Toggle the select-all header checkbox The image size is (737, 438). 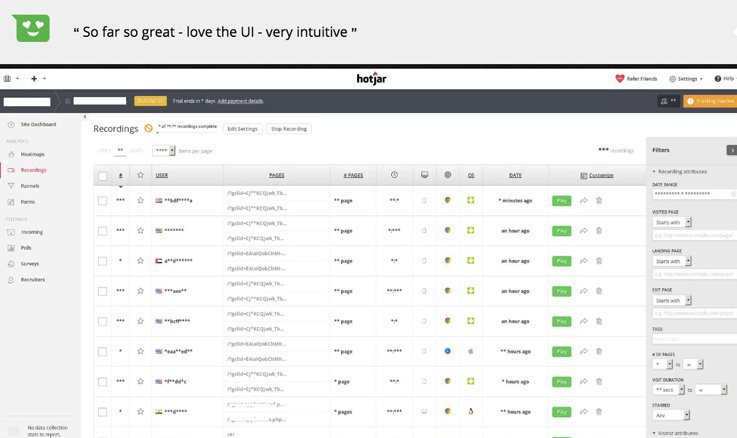[x=102, y=176]
